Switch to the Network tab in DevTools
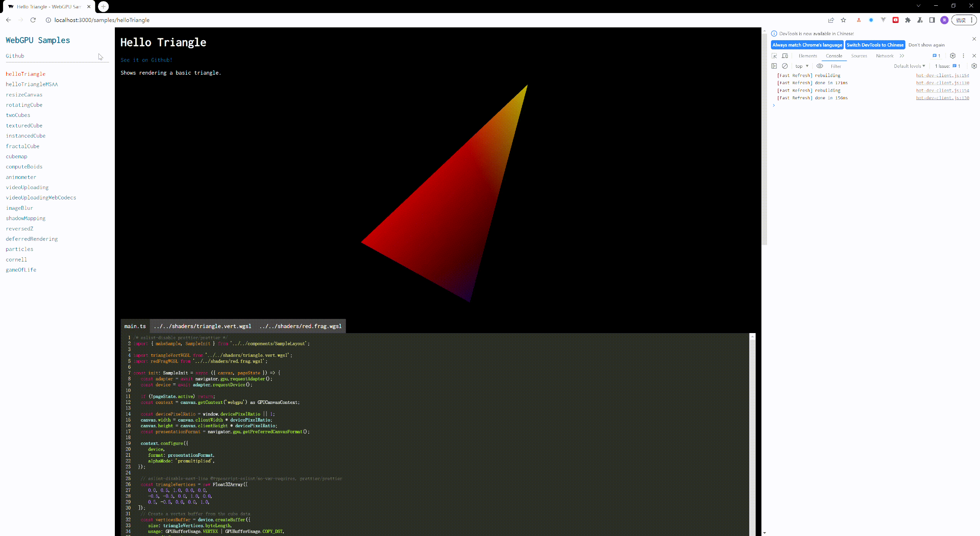 click(885, 56)
